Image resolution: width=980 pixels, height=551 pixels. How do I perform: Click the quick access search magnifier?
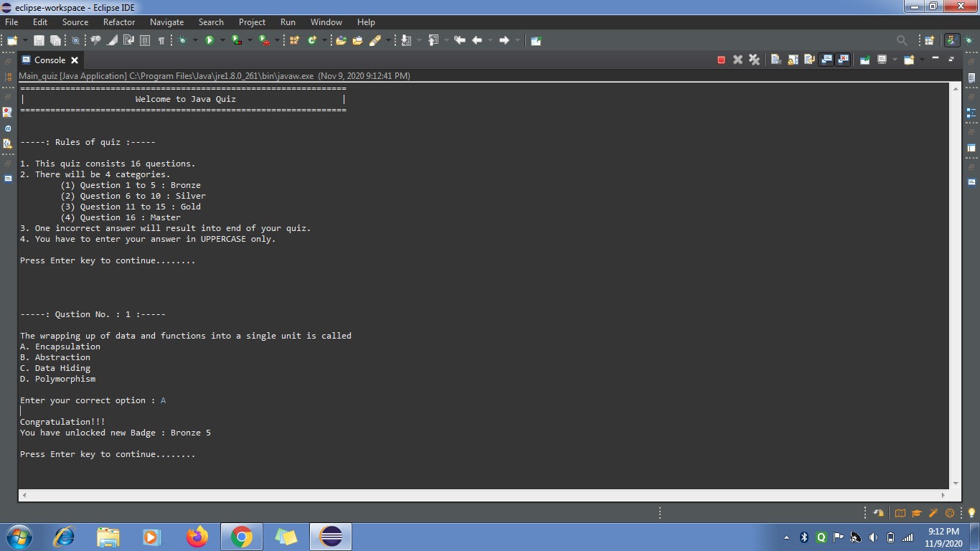coord(902,41)
